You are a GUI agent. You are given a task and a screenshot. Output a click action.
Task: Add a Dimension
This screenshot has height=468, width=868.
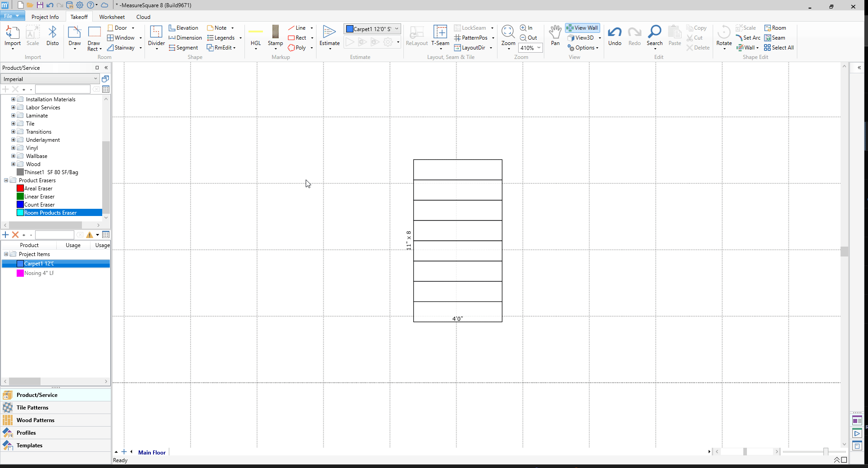[x=185, y=38]
